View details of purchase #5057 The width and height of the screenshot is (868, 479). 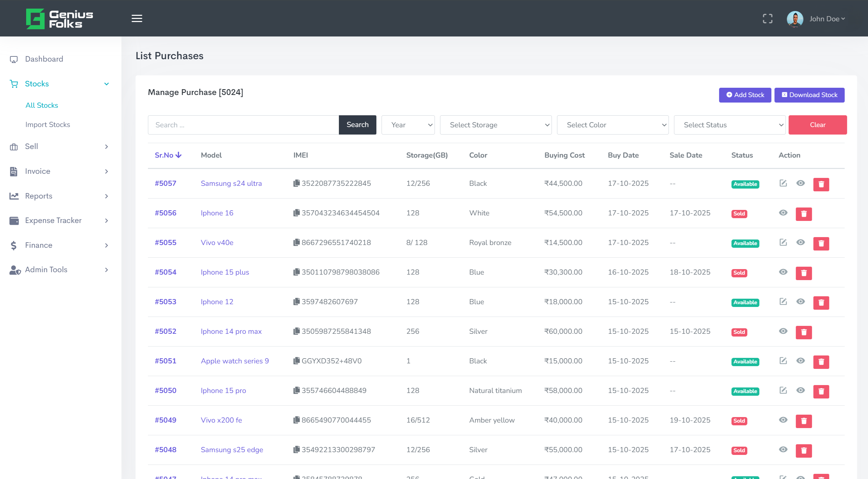801,183
